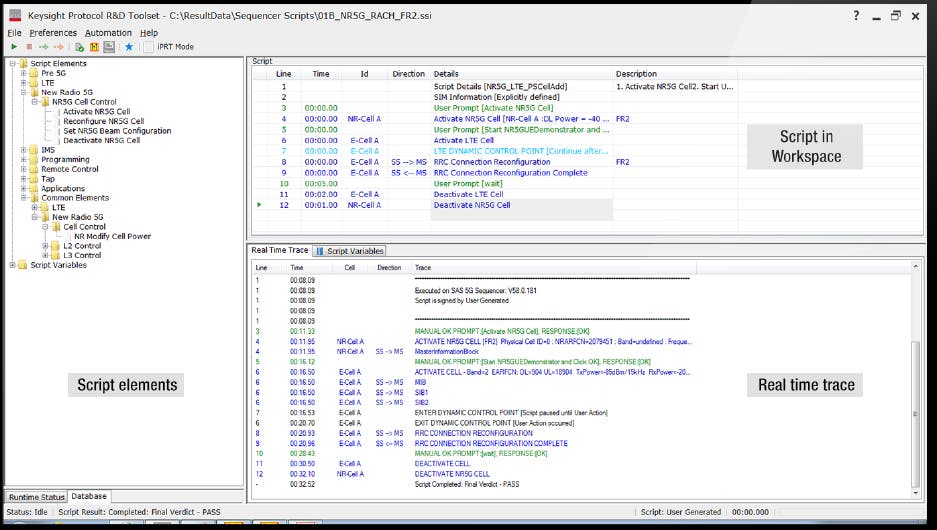Click the orange step arrow icon

tap(57, 47)
